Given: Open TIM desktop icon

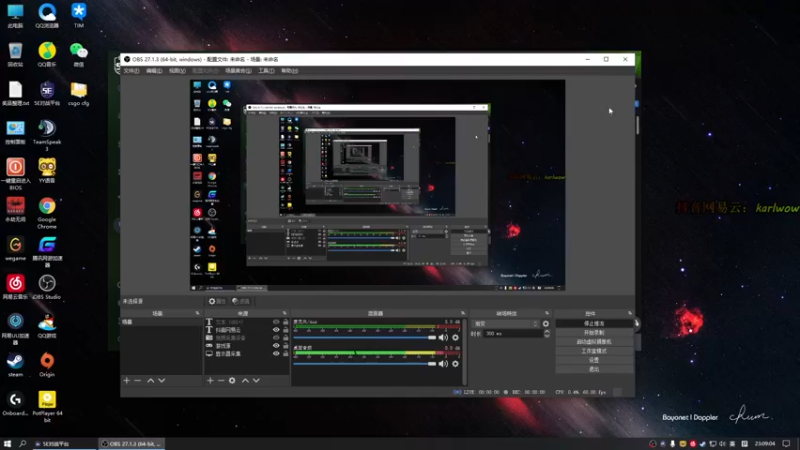Looking at the screenshot, I should (x=79, y=15).
